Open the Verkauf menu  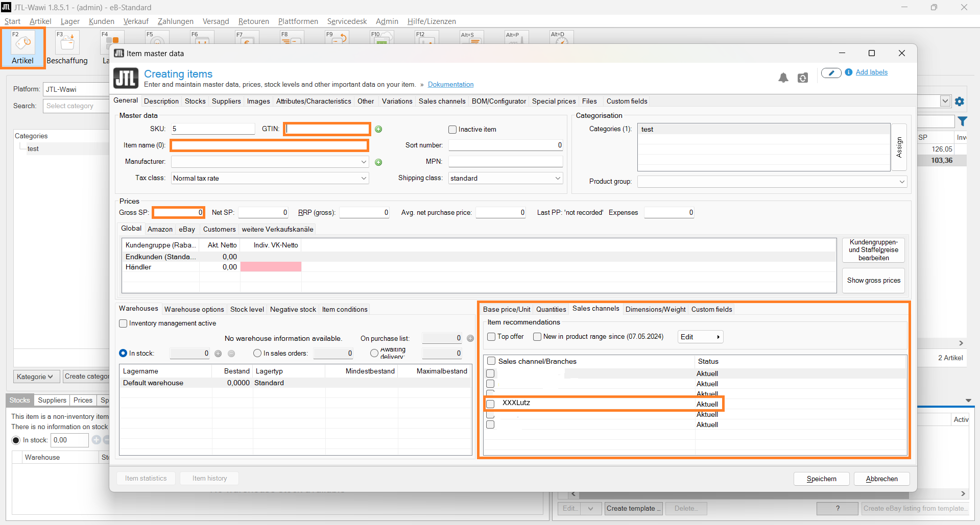pos(136,21)
